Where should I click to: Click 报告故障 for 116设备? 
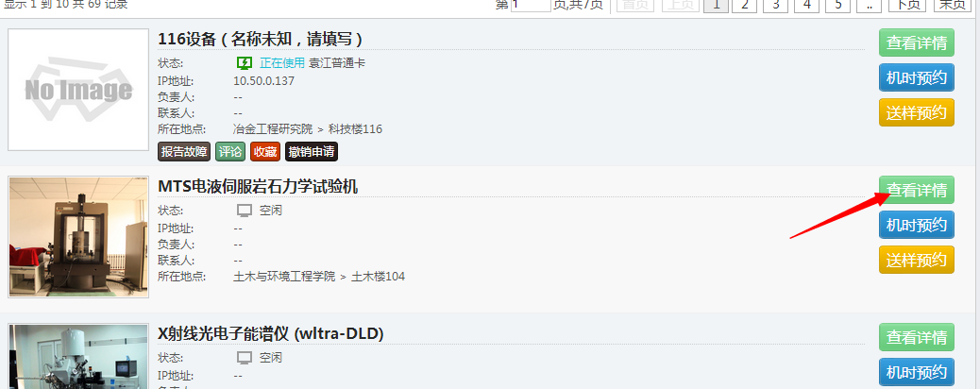[x=184, y=151]
